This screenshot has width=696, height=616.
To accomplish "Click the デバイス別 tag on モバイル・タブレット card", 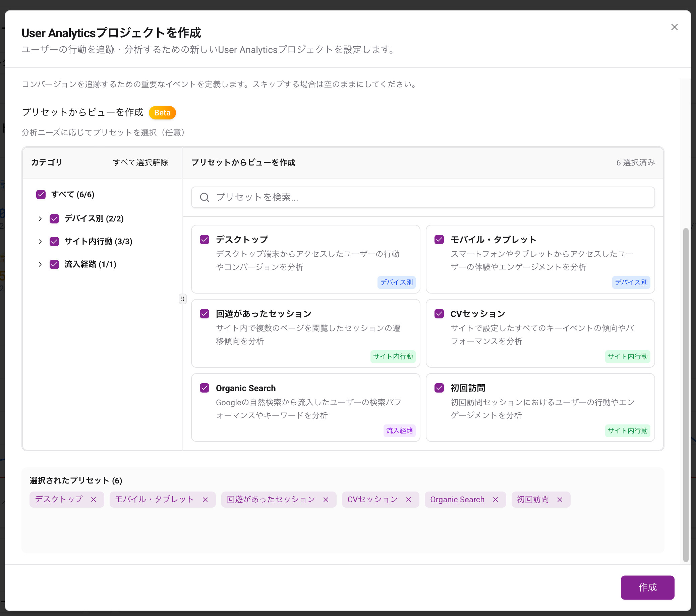I will pyautogui.click(x=631, y=282).
